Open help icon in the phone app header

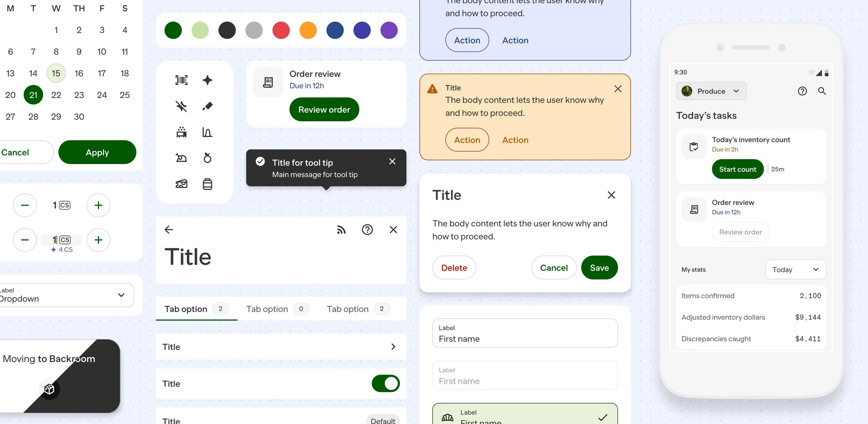coord(802,91)
